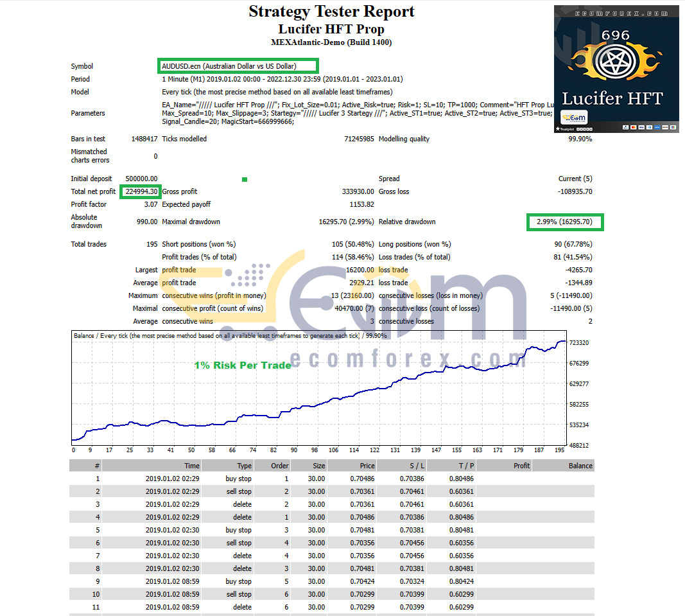This screenshot has width=685, height=616.
Task: Click Absolute drawdown value 990.00
Action: (147, 222)
